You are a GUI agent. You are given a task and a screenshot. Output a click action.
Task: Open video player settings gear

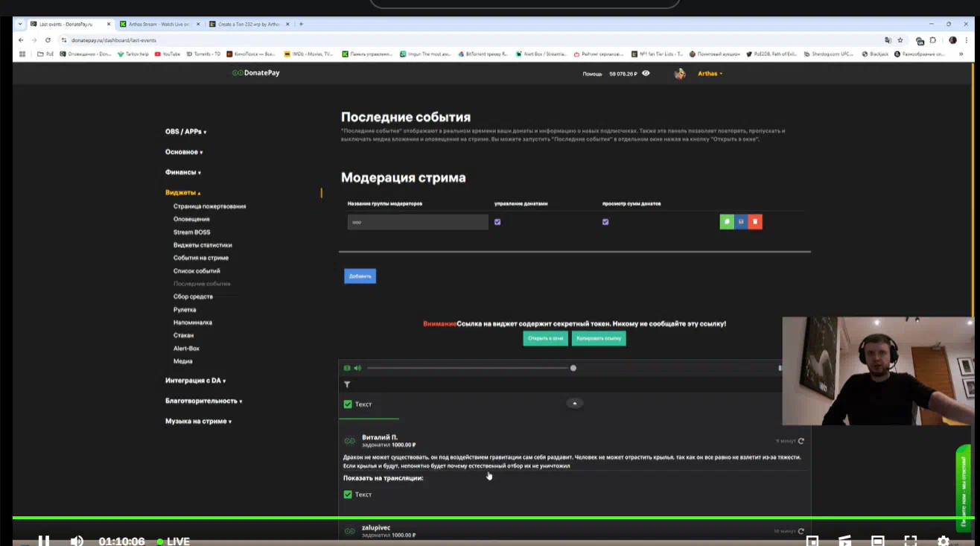click(944, 541)
